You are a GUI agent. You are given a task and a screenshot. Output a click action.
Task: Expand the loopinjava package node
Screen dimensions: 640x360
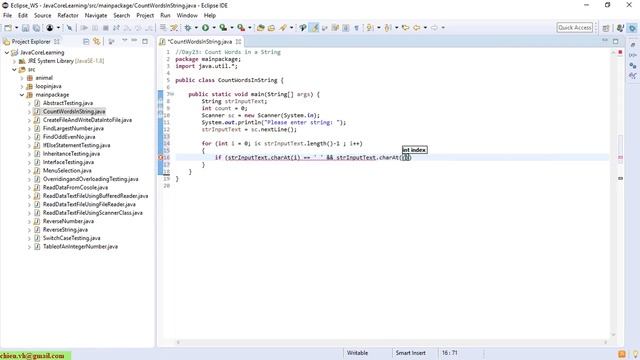pos(22,87)
